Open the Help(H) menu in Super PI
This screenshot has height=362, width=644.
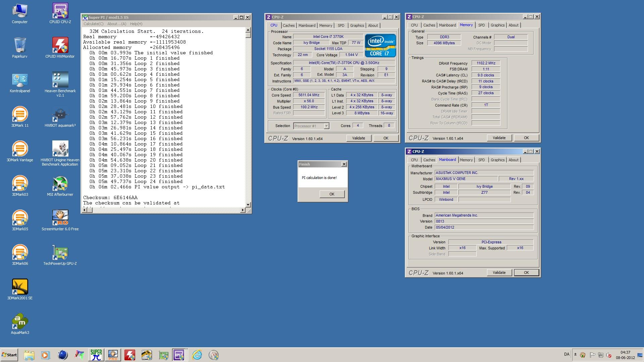click(136, 24)
